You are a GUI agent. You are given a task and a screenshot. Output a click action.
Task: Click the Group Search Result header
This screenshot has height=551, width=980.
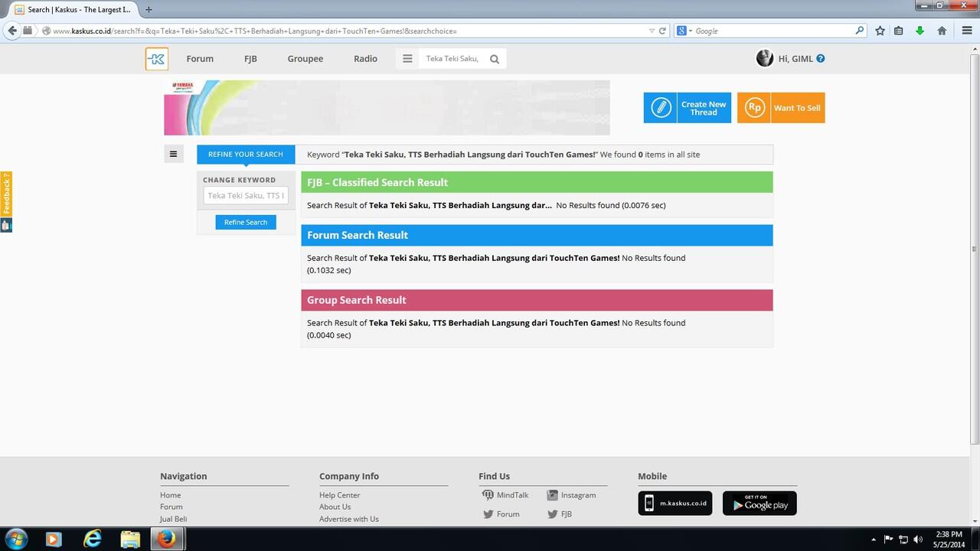[x=537, y=300]
